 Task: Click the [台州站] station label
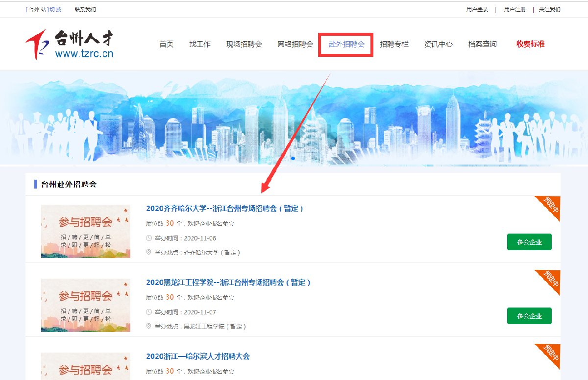(x=37, y=9)
